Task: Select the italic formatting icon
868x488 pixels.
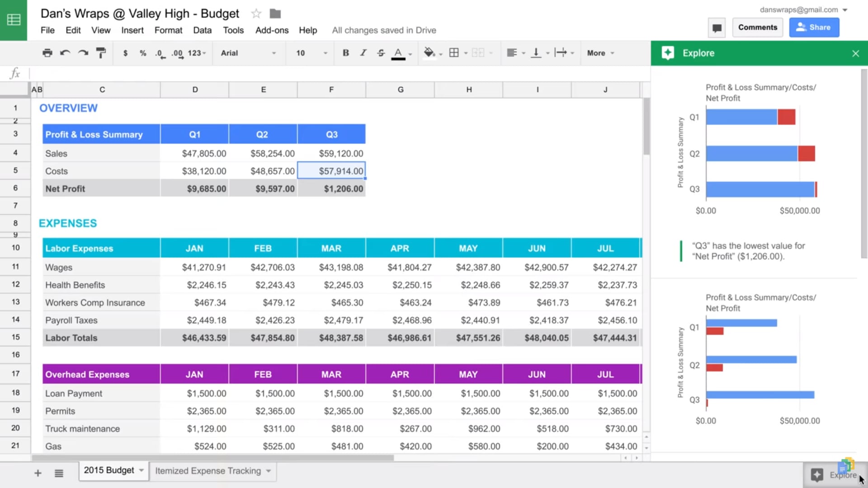Action: pos(363,52)
